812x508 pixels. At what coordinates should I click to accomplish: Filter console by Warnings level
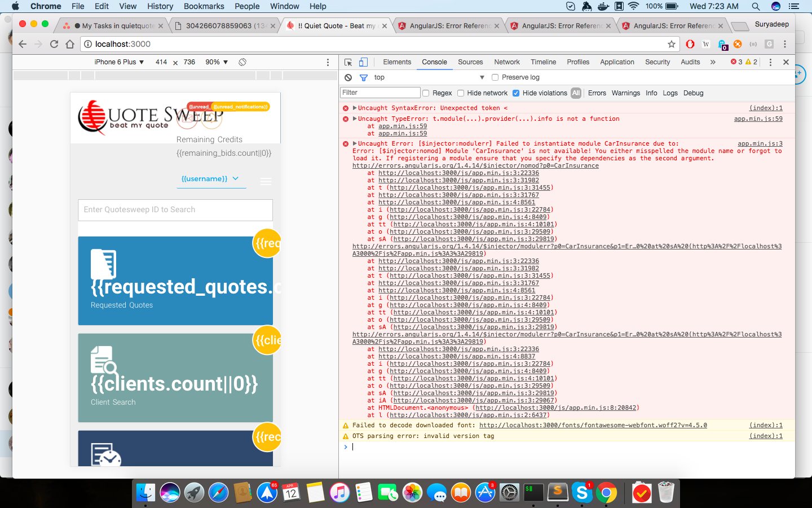[626, 93]
